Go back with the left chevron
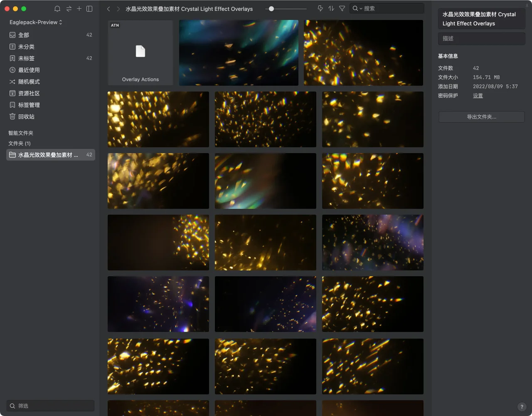Image resolution: width=532 pixels, height=416 pixels. (x=108, y=9)
